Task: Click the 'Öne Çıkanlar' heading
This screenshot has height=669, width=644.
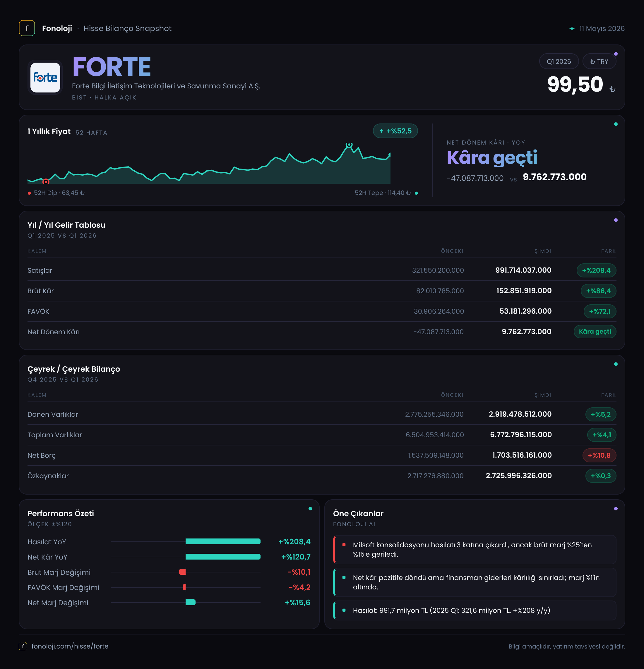Action: [x=358, y=513]
